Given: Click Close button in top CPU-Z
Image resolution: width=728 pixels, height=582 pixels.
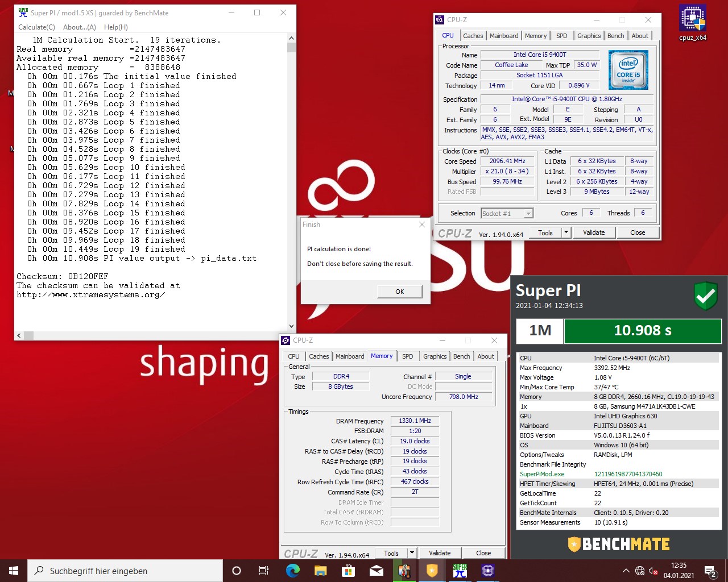Looking at the screenshot, I should click(638, 232).
